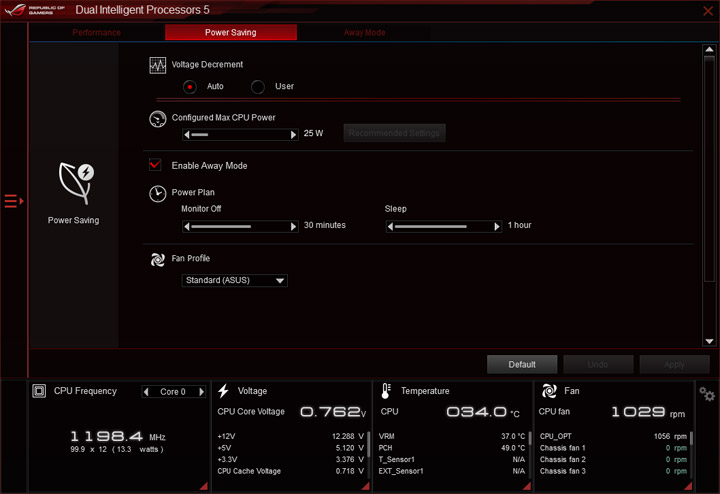Click the Apply button
Viewport: 720px width, 494px height.
(674, 365)
